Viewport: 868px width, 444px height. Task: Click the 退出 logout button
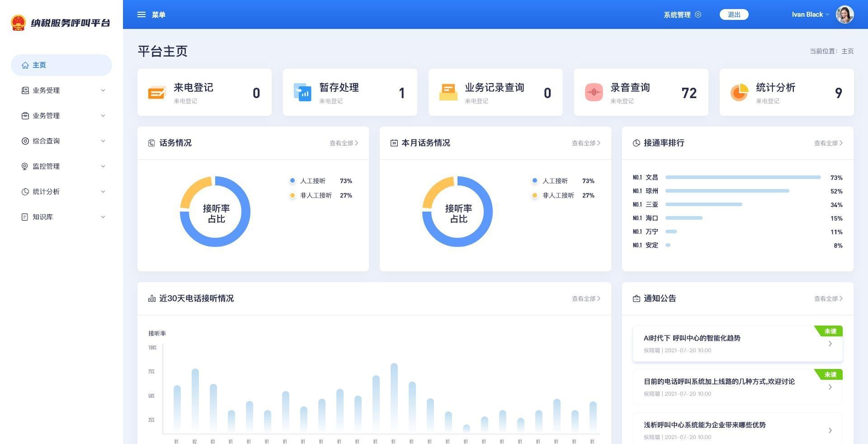[x=734, y=14]
